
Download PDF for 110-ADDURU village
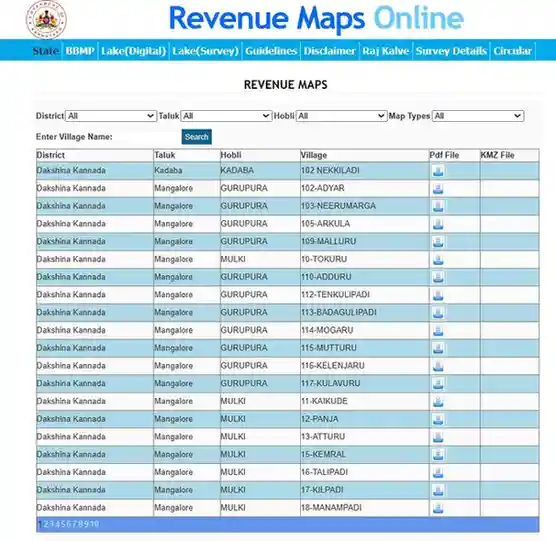coord(438,277)
